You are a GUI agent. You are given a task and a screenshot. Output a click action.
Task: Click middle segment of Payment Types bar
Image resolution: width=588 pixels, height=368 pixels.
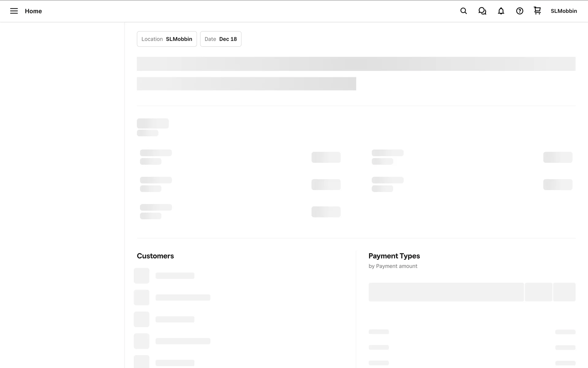tap(538, 292)
